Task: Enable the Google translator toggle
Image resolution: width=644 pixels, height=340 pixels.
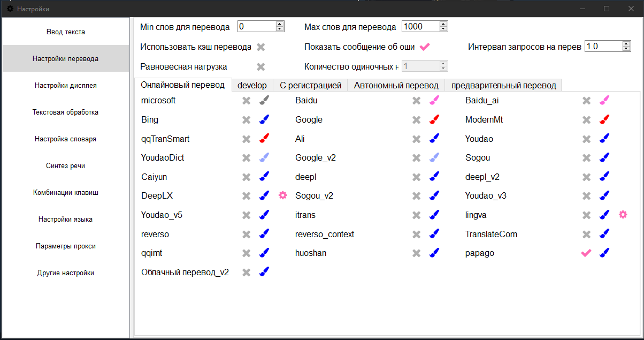Action: 416,120
